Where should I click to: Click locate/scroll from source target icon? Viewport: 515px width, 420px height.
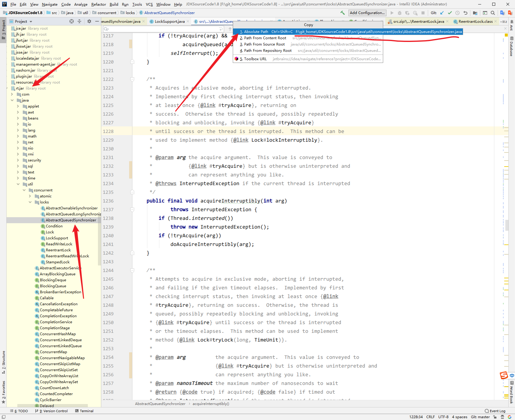coord(72,21)
